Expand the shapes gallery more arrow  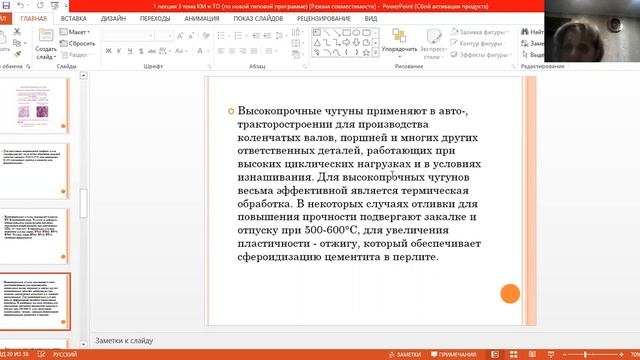tap(376, 53)
